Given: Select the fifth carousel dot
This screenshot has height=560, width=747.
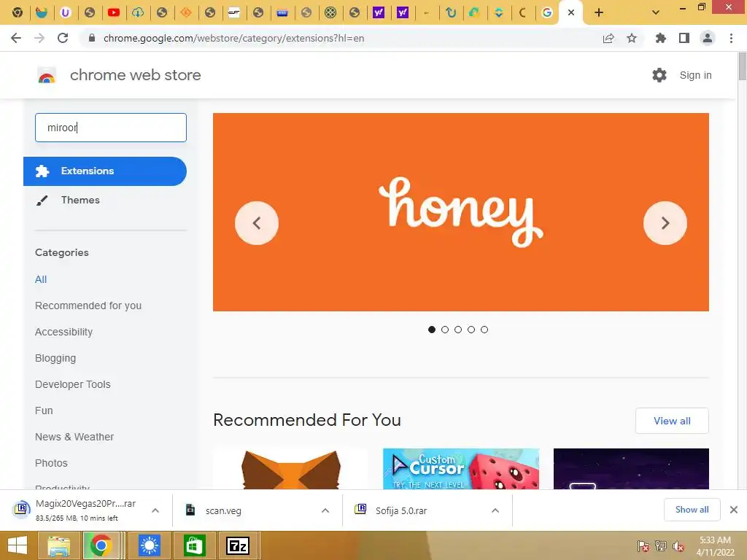Looking at the screenshot, I should pos(484,330).
